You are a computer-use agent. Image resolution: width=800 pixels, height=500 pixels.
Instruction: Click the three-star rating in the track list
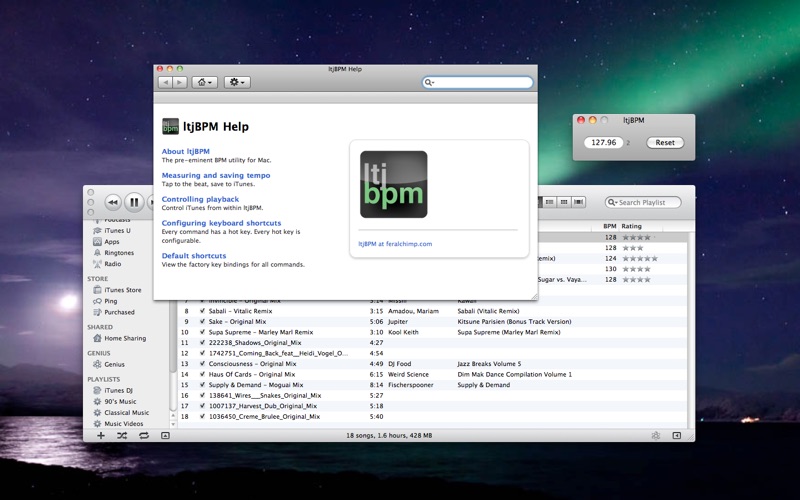tap(633, 248)
